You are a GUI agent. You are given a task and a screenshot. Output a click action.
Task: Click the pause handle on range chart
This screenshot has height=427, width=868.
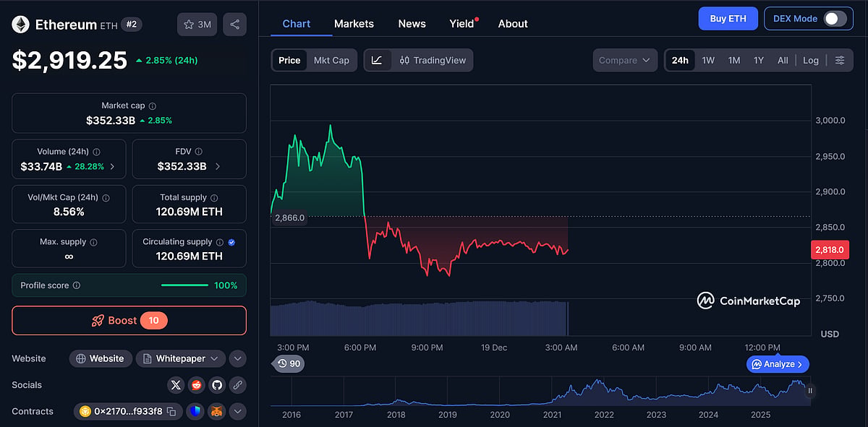[810, 391]
